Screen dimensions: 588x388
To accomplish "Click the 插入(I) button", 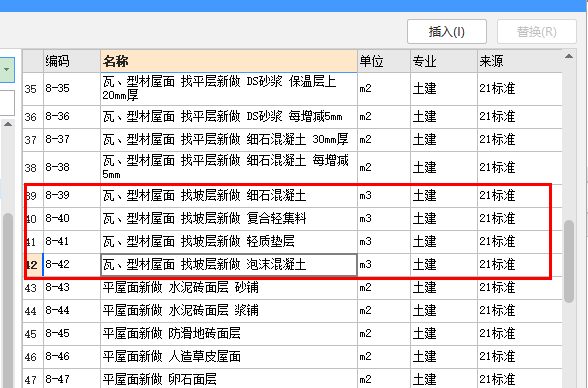I will click(447, 31).
